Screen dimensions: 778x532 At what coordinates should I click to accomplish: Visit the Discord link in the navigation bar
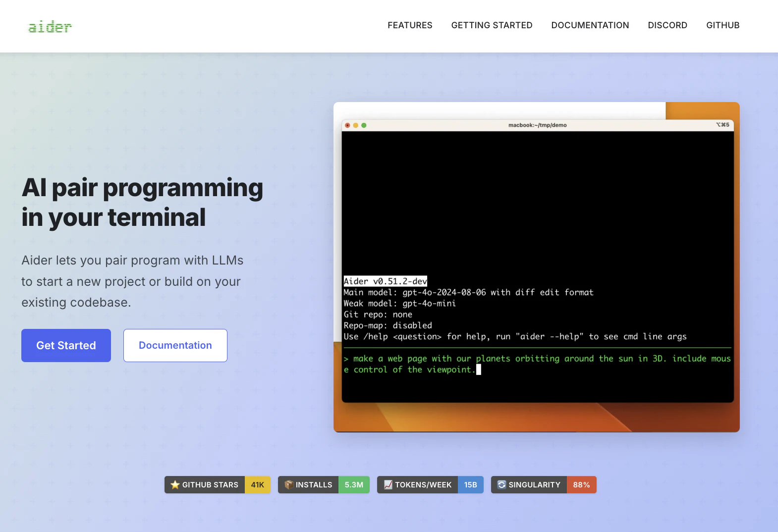click(x=667, y=25)
